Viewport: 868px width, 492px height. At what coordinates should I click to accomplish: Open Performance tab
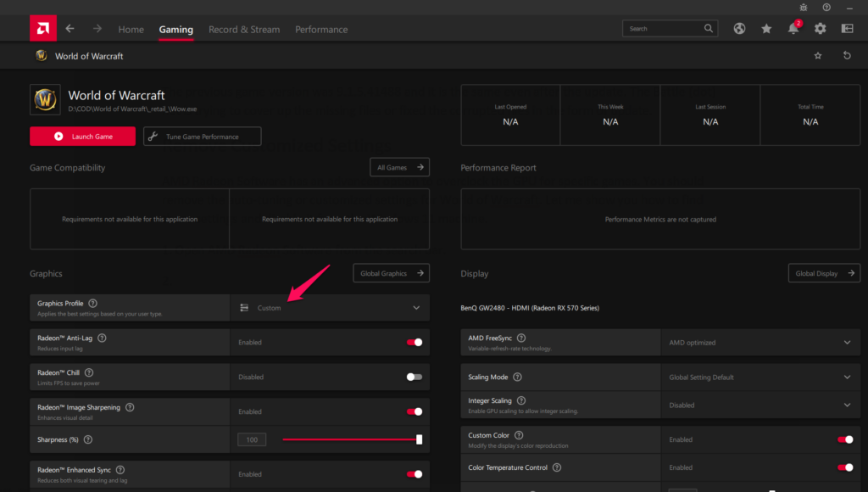[x=321, y=30]
